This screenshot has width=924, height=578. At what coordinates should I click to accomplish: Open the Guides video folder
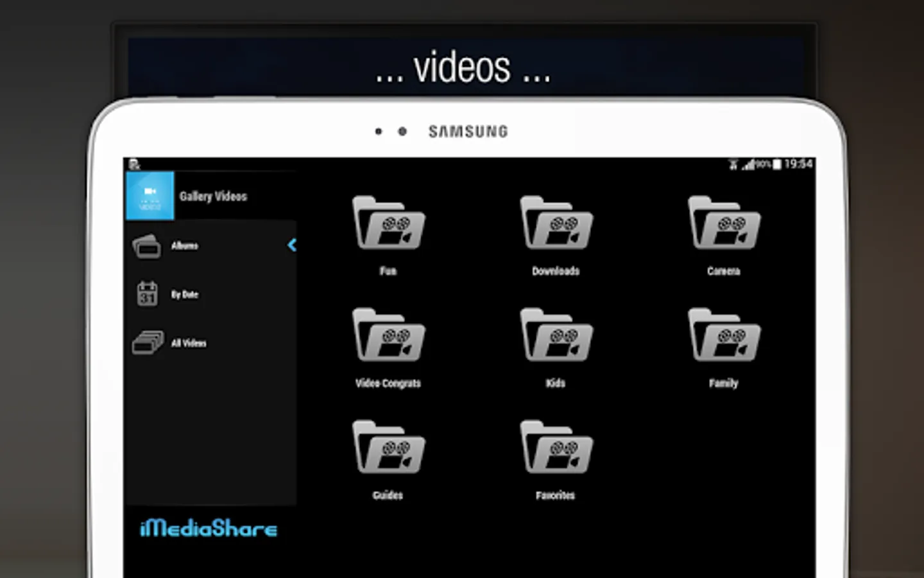[389, 448]
